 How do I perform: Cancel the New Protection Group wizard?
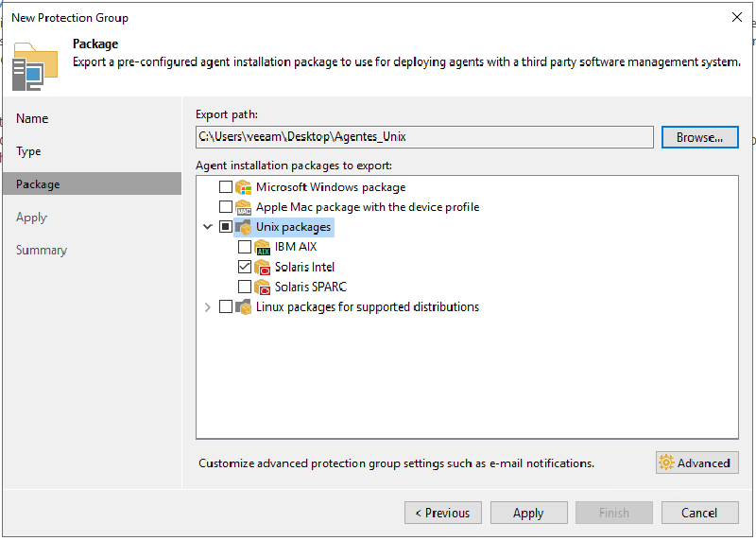[699, 513]
